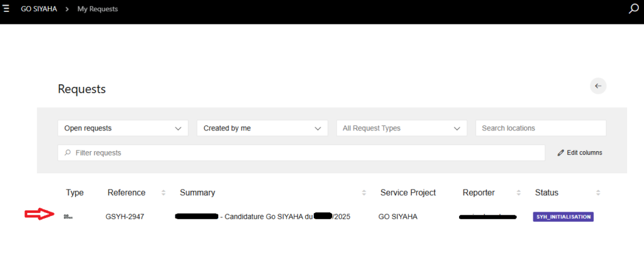
Task: Click the Search locations field
Action: click(x=540, y=128)
